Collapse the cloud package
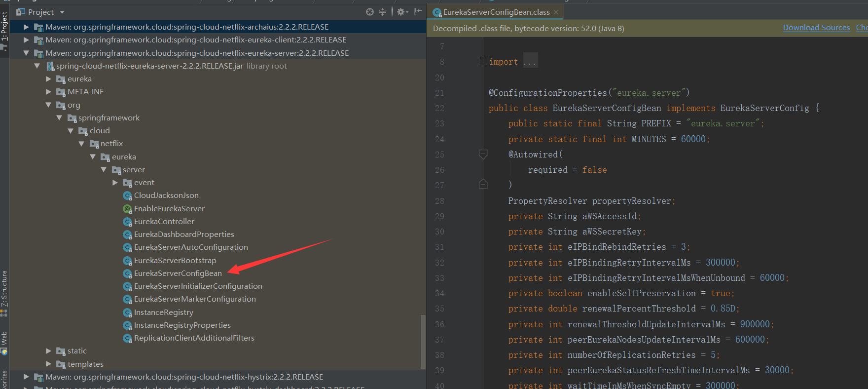 coord(71,130)
